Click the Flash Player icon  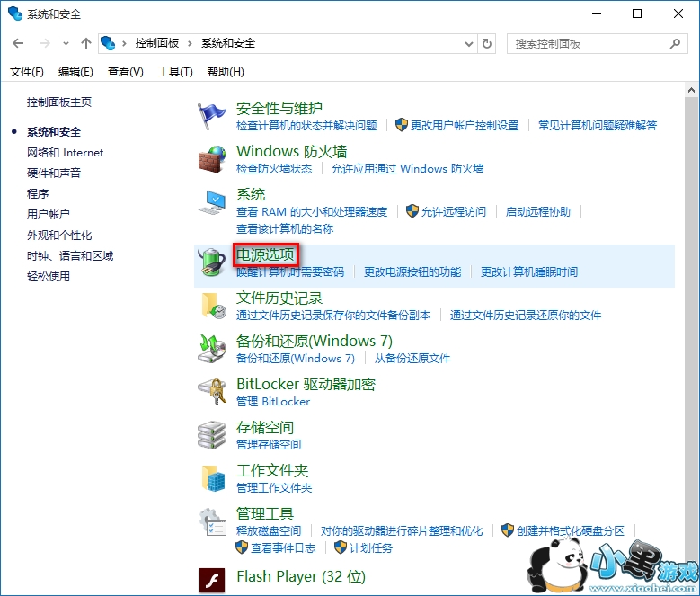tap(213, 577)
